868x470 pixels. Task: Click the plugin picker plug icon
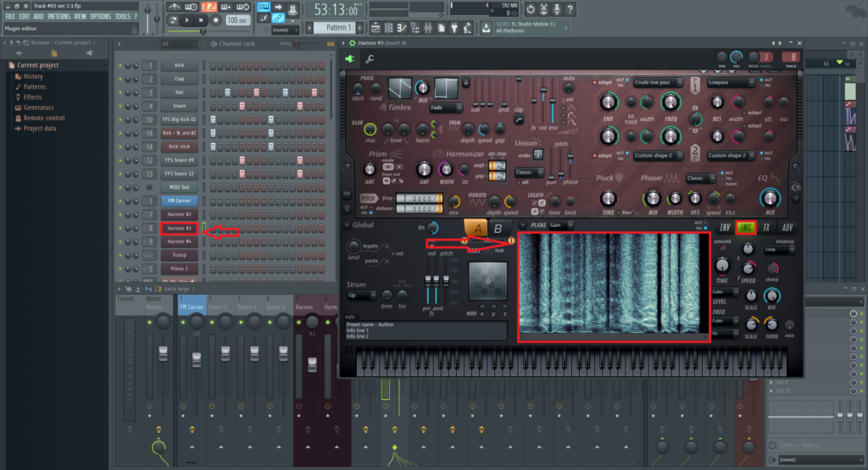point(454,27)
